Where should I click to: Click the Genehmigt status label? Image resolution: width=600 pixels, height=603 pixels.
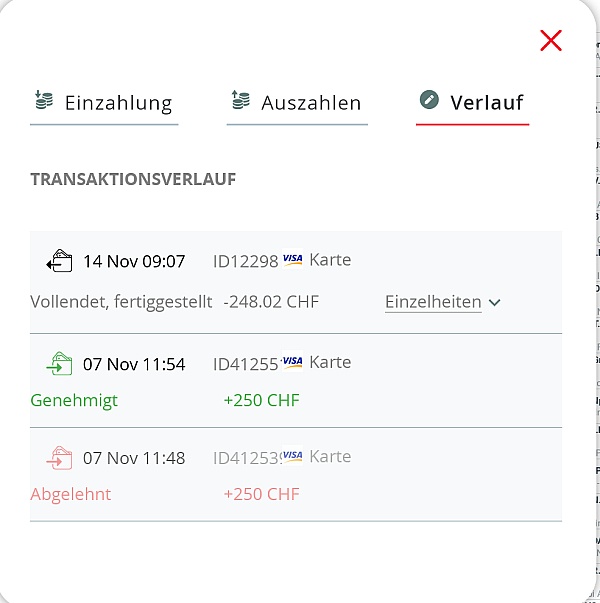coord(74,400)
